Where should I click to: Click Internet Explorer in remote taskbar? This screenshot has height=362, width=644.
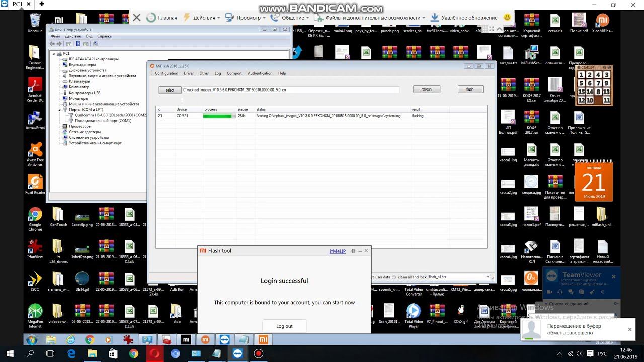tap(71, 340)
